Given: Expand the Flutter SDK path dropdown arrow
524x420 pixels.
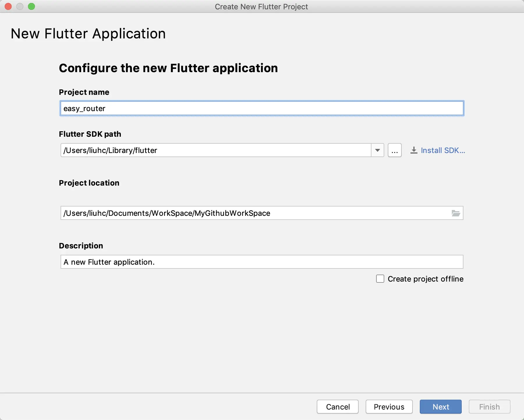Looking at the screenshot, I should tap(378, 150).
